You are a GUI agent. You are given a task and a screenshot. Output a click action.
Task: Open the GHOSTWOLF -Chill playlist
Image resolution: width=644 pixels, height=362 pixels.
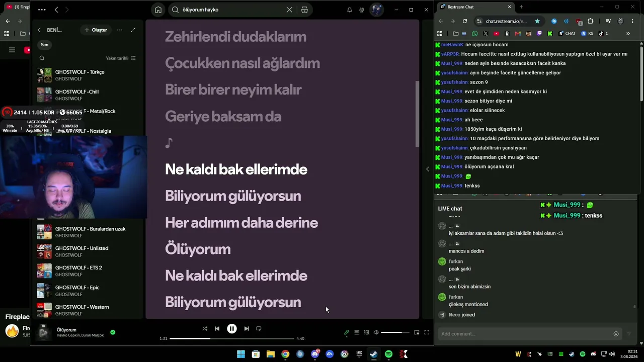coord(86,95)
